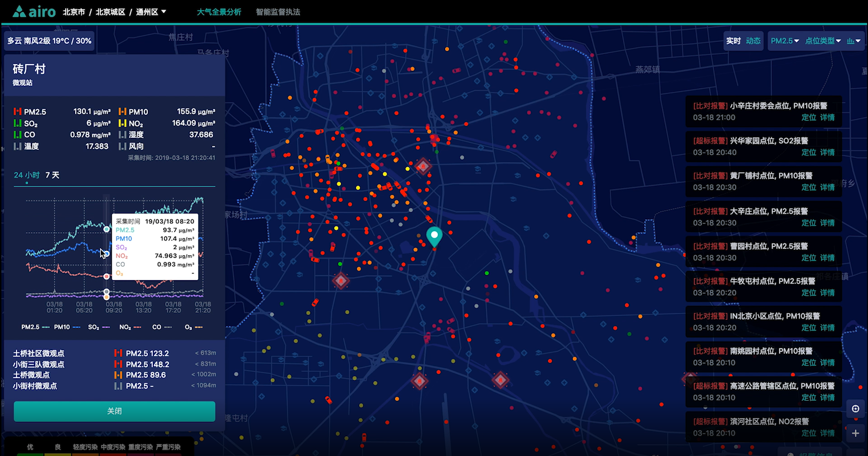Image resolution: width=868 pixels, height=456 pixels.
Task: Select the 北京市 breadcrumb
Action: 74,12
